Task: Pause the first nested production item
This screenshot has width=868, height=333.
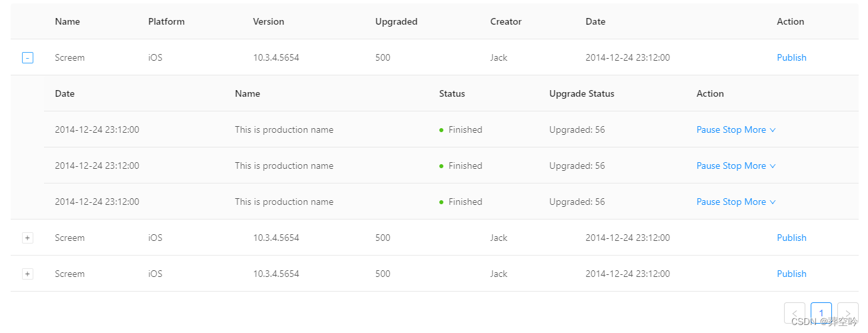Action: click(708, 130)
